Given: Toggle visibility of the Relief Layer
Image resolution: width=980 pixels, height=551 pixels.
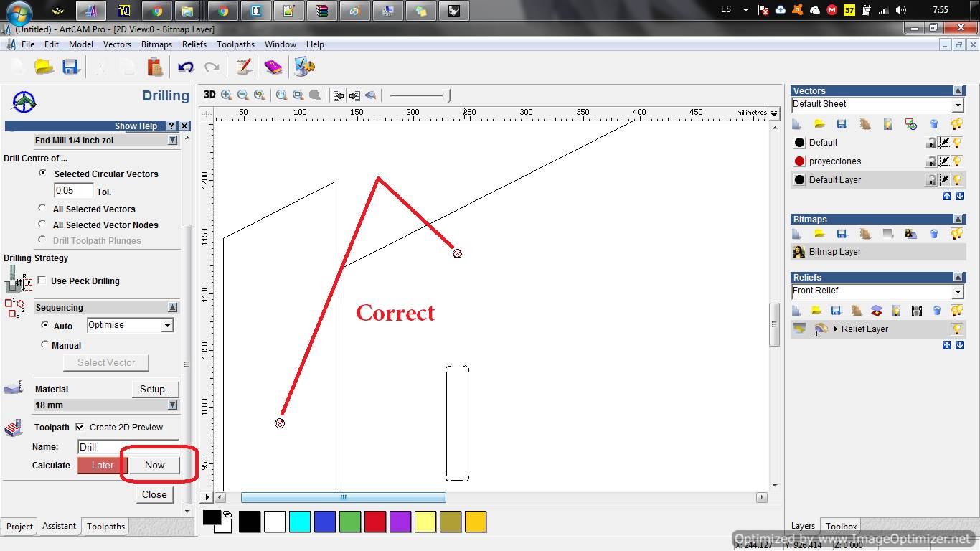Looking at the screenshot, I should [x=957, y=329].
